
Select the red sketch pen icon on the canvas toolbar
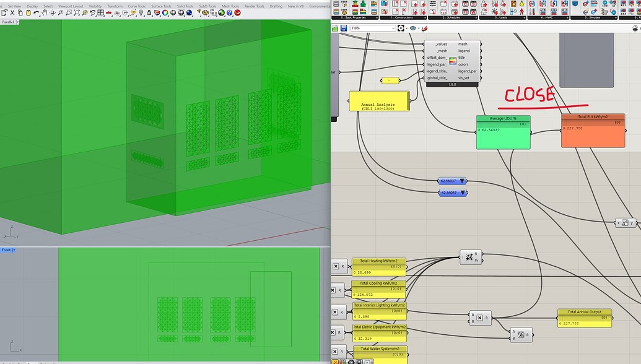pos(424,28)
